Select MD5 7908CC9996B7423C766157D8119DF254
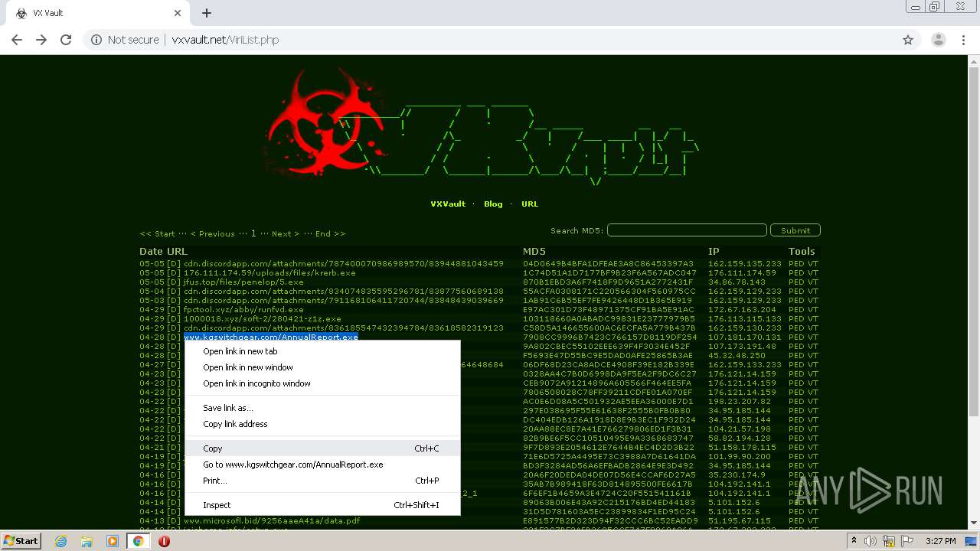980x551 pixels. [610, 337]
